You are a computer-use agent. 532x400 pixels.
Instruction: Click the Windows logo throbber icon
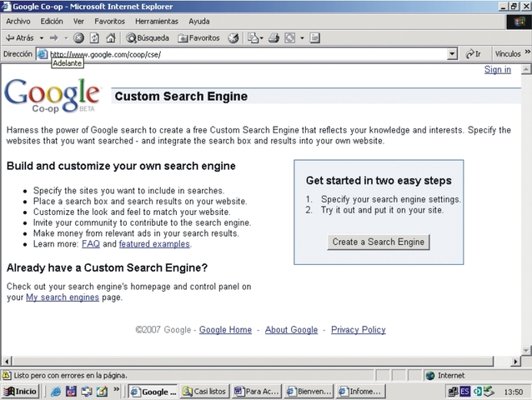(519, 22)
